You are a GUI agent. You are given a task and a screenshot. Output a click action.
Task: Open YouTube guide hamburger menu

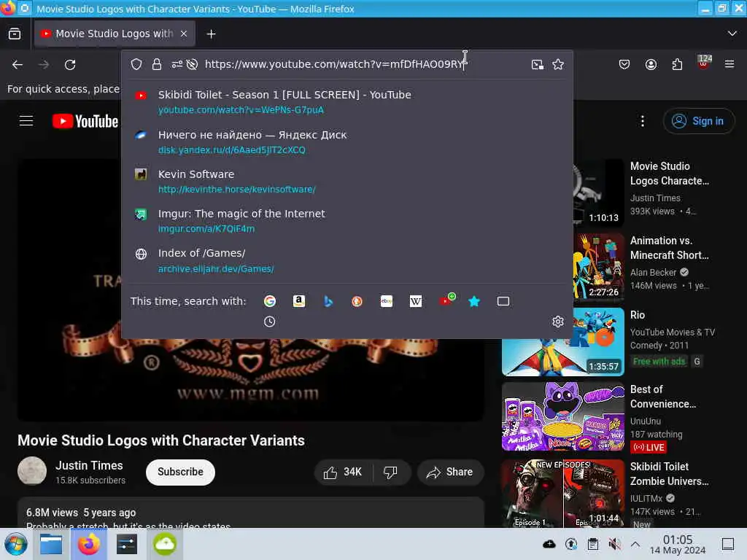(26, 121)
